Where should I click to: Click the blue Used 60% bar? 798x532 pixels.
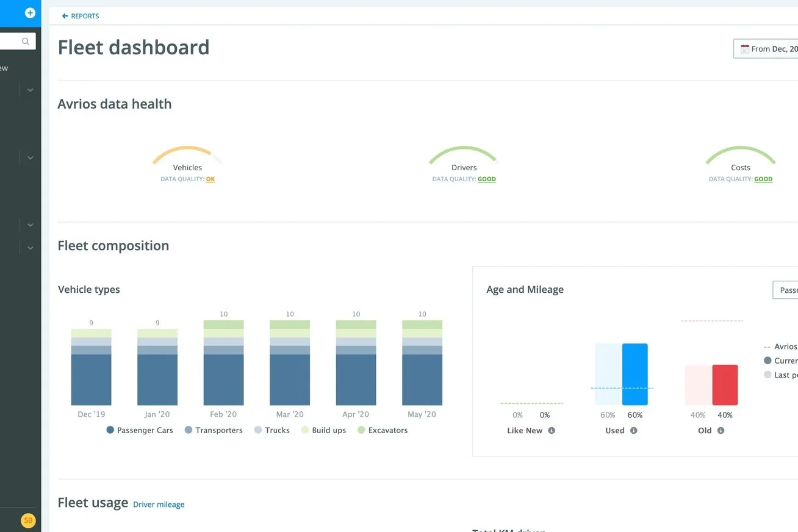[635, 374]
